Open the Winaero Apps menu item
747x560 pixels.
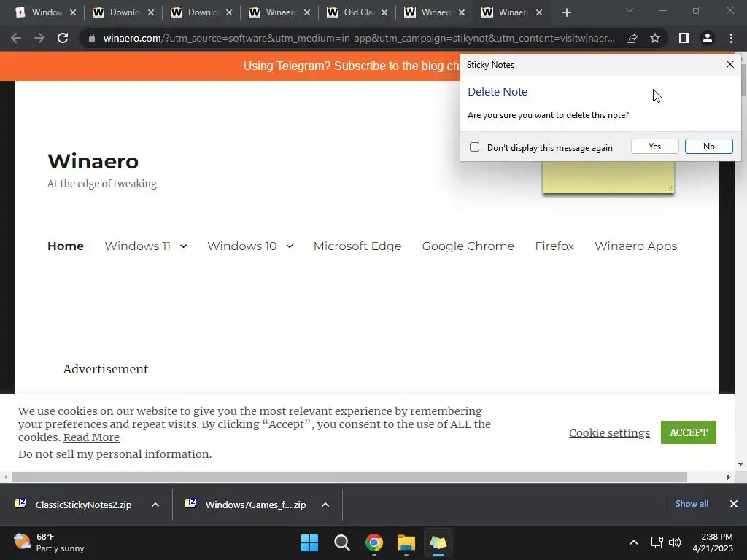[636, 246]
